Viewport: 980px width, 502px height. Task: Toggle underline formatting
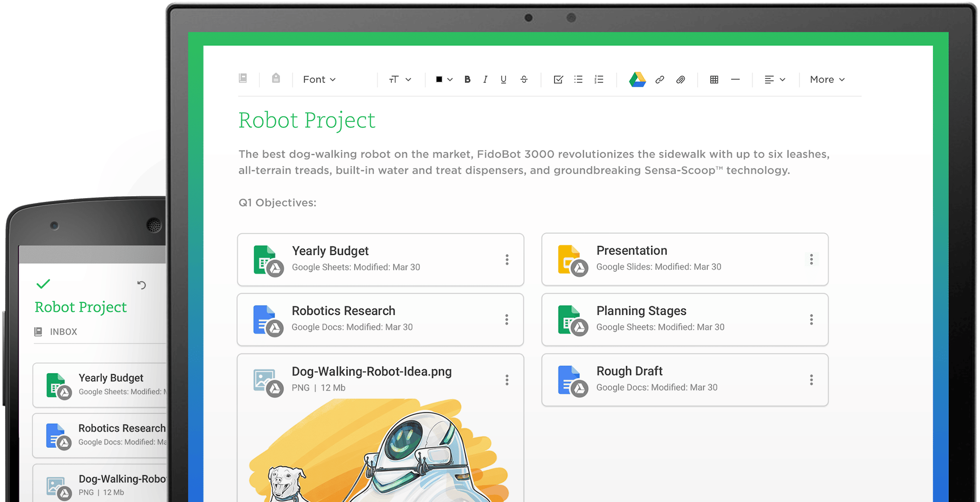click(504, 79)
